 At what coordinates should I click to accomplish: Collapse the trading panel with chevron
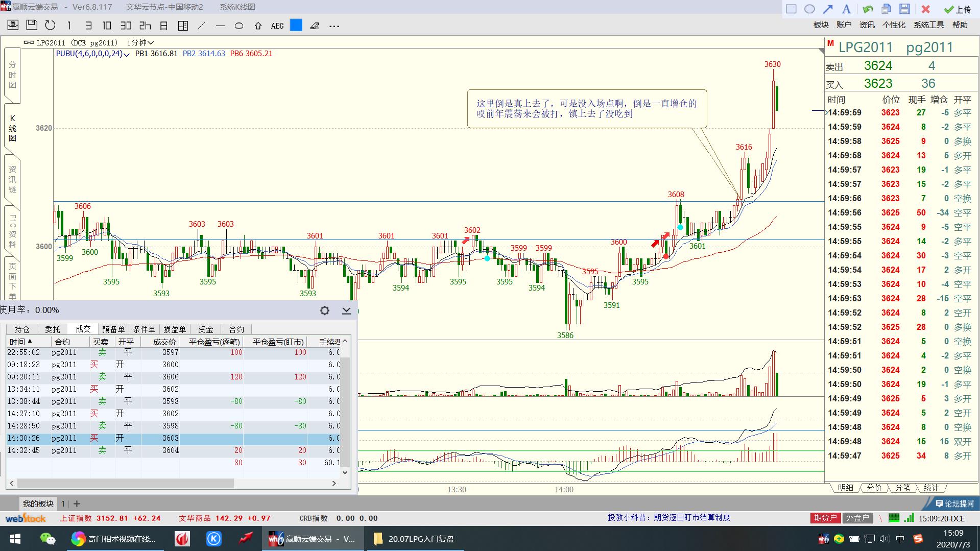point(346,310)
